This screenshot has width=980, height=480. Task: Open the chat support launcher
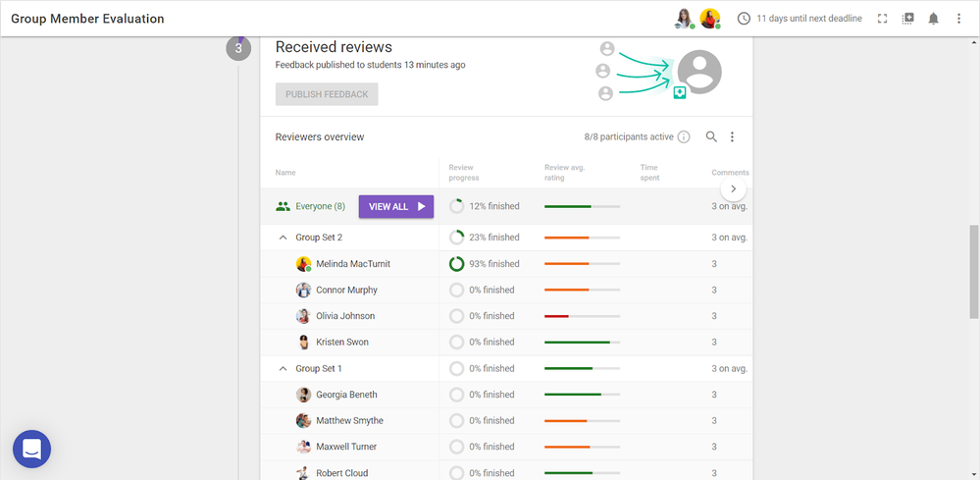point(31,449)
